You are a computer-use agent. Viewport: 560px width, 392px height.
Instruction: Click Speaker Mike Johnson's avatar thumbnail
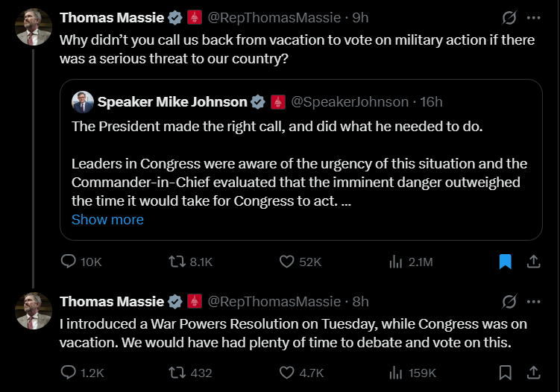(83, 102)
